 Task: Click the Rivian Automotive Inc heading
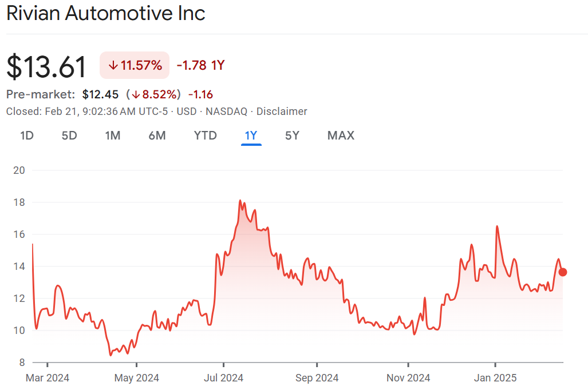(x=106, y=13)
